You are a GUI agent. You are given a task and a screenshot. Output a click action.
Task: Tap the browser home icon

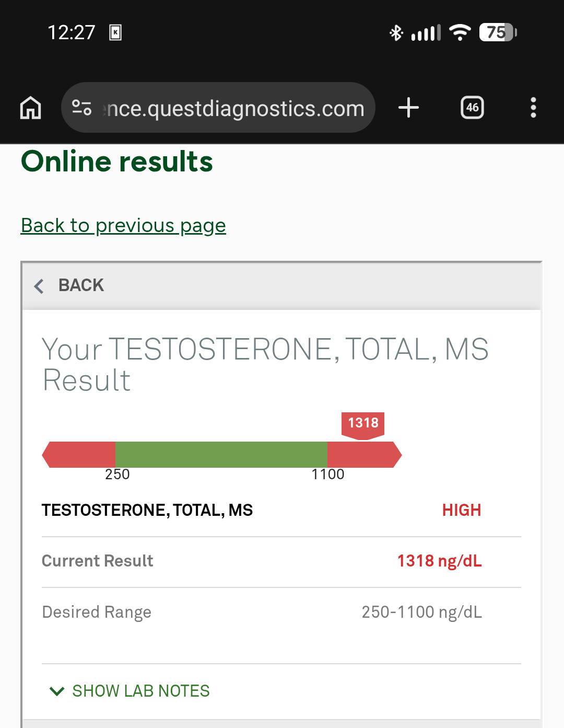(x=30, y=108)
